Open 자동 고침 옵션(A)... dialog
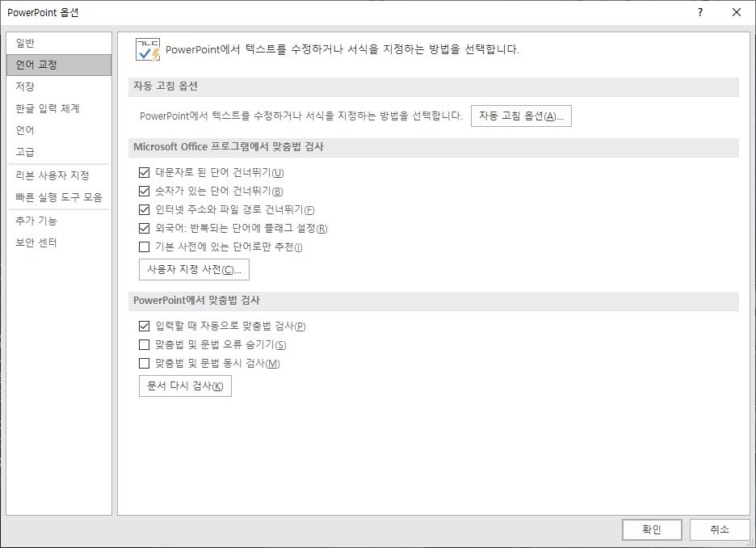The image size is (756, 548). [x=521, y=116]
